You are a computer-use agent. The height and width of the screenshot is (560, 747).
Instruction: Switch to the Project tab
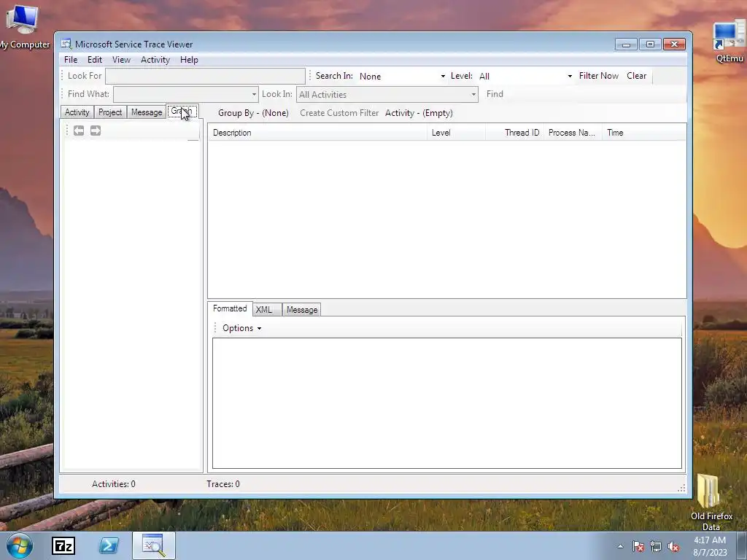[x=110, y=112]
